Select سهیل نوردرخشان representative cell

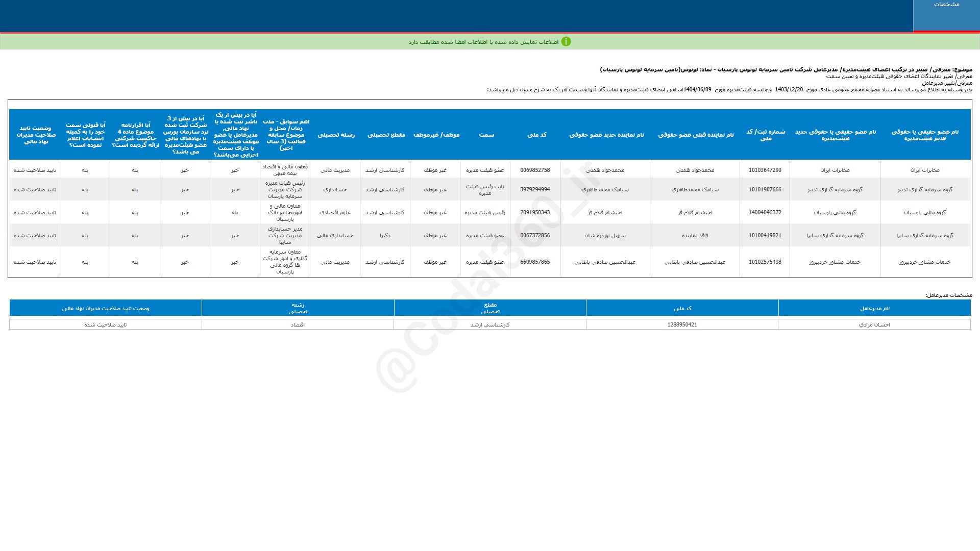coord(605,236)
